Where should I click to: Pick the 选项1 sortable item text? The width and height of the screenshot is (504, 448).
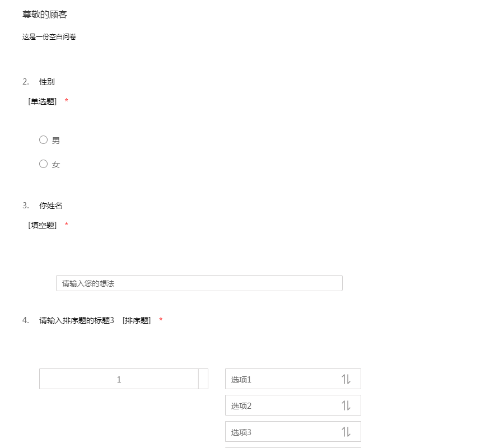click(x=241, y=380)
